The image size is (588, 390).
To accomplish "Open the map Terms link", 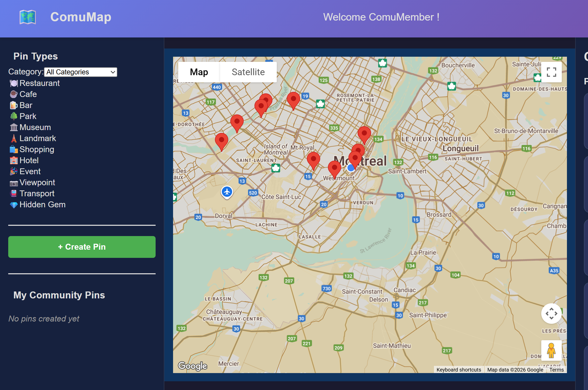I will tap(556, 370).
